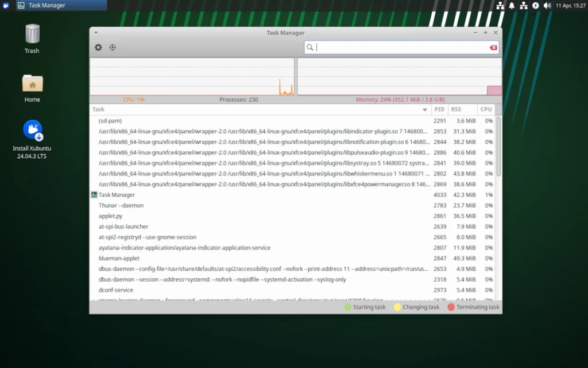Click the Terminating task legend

click(x=473, y=307)
